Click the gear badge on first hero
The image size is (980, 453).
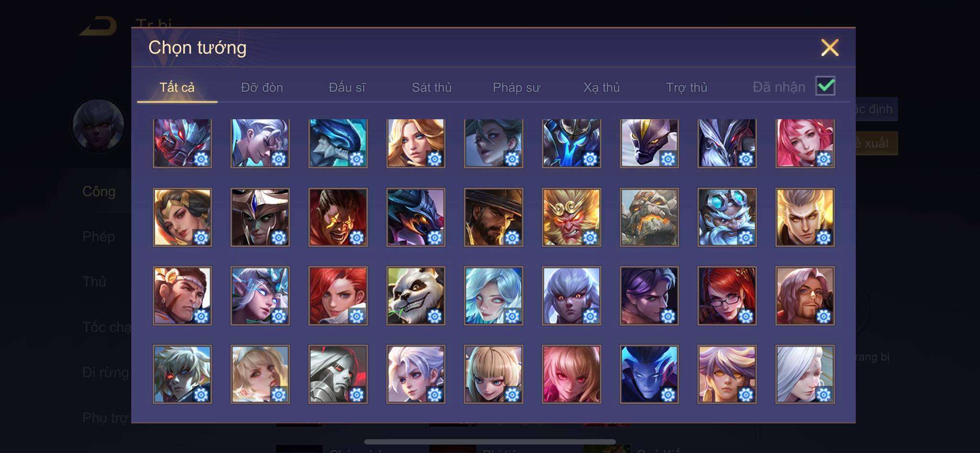click(201, 159)
